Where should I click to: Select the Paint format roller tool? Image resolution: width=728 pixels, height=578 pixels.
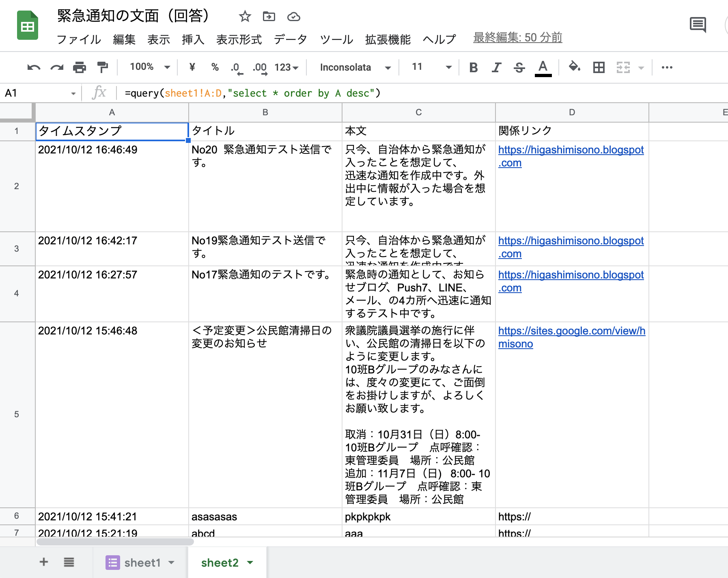(103, 67)
